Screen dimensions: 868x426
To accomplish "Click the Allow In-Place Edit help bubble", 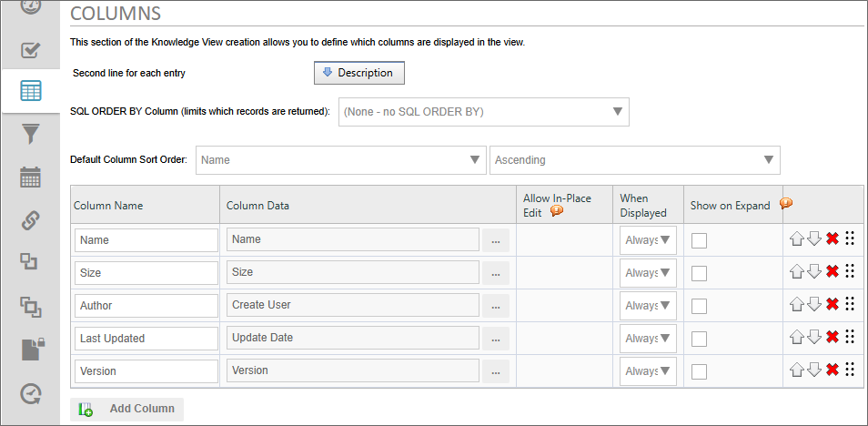I will (x=557, y=212).
